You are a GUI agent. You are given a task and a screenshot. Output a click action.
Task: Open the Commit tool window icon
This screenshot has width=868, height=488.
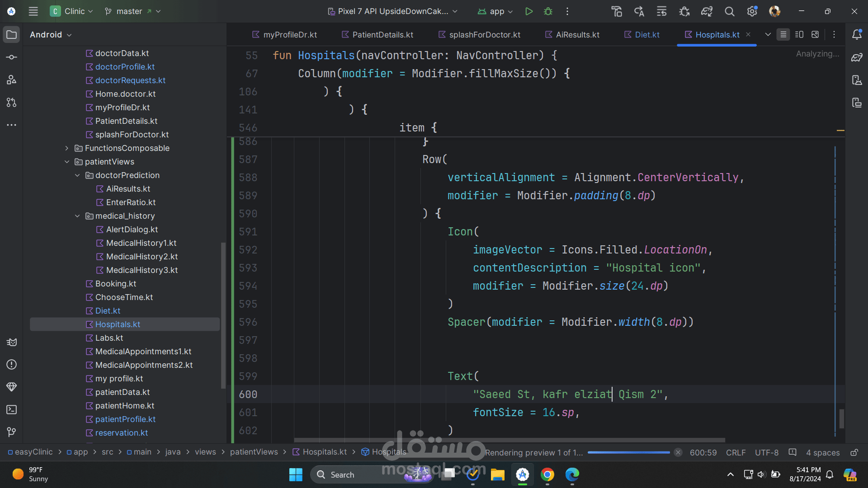(12, 57)
